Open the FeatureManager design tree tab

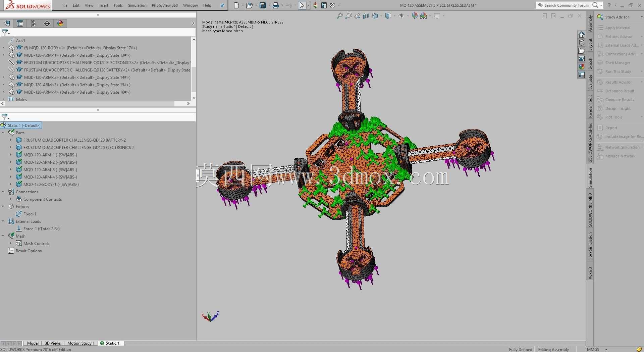(x=7, y=23)
